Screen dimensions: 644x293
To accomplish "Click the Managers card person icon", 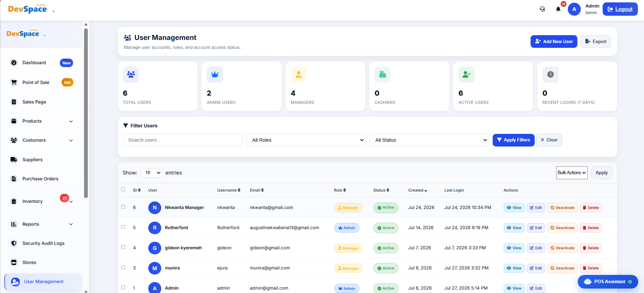I will click(x=299, y=74).
